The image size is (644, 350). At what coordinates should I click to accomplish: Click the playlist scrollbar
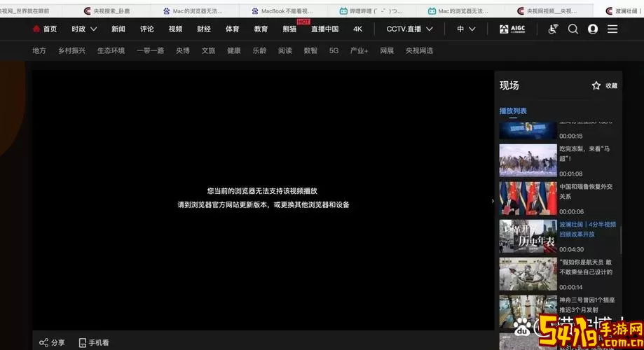621,239
